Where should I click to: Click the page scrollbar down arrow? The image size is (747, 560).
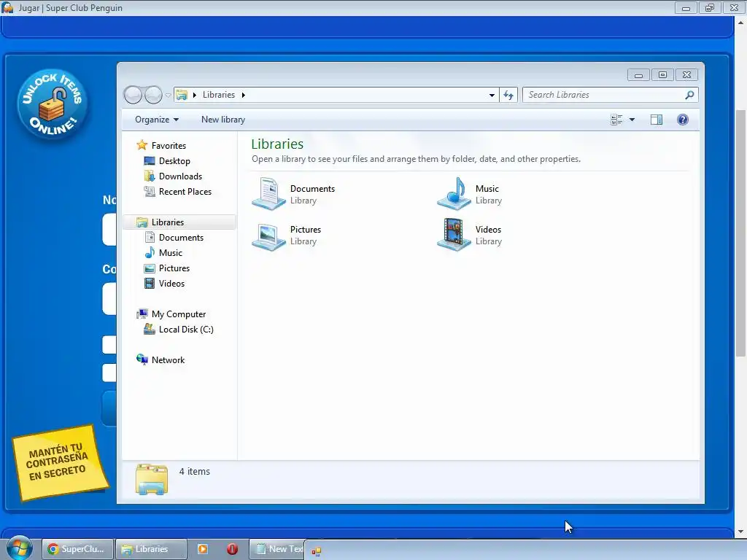point(740,532)
